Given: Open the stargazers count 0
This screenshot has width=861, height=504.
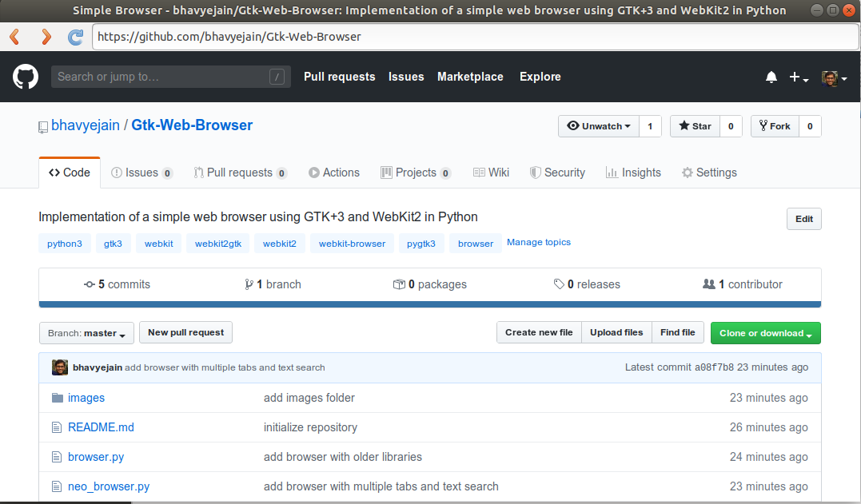Looking at the screenshot, I should pyautogui.click(x=731, y=126).
